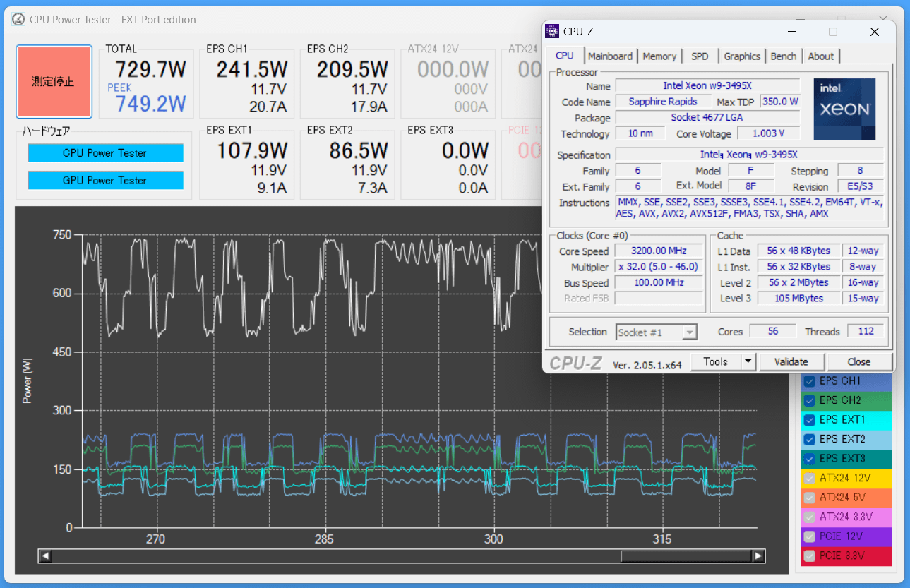This screenshot has height=588, width=910.
Task: Click the Bus Speed 100.00 MHz field
Action: tap(659, 282)
